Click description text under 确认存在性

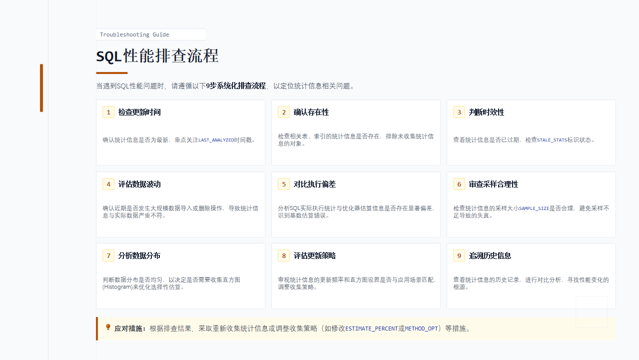pyautogui.click(x=356, y=140)
